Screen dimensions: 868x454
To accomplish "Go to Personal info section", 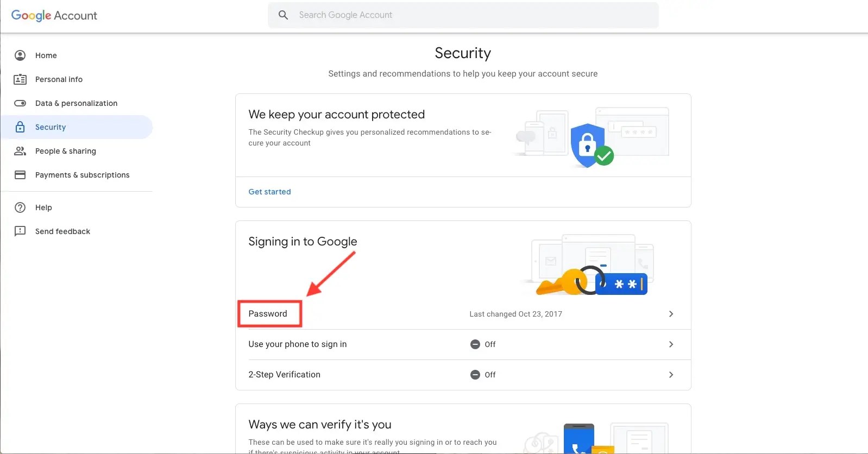I will [59, 79].
